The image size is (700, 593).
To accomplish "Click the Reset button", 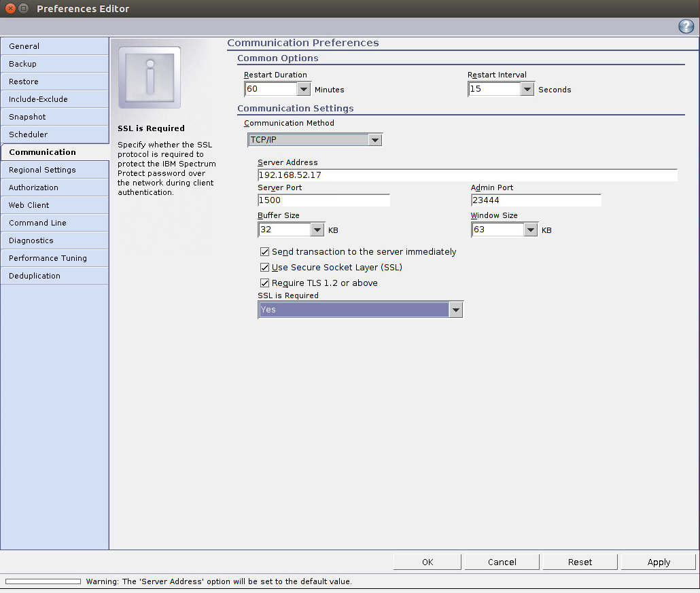I will point(580,562).
